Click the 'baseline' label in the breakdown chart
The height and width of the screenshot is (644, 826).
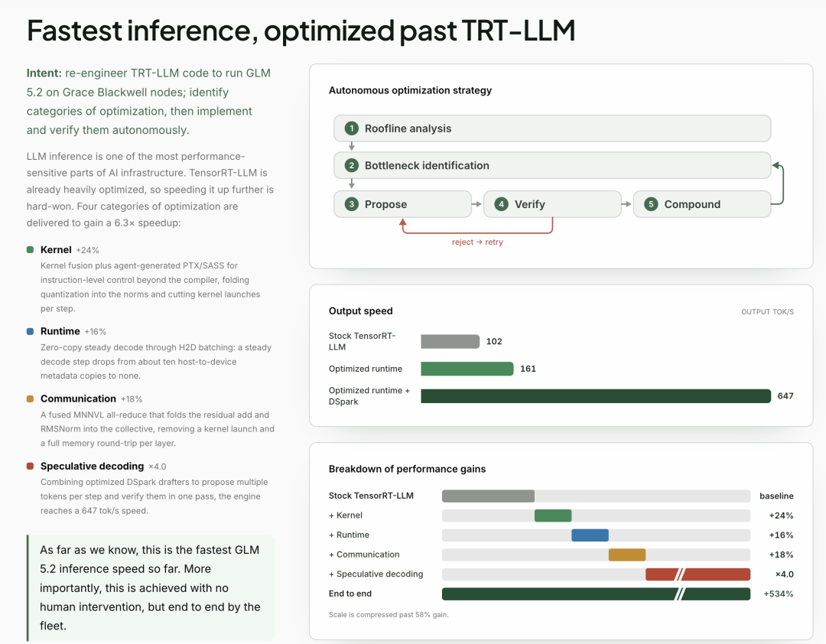click(x=776, y=496)
